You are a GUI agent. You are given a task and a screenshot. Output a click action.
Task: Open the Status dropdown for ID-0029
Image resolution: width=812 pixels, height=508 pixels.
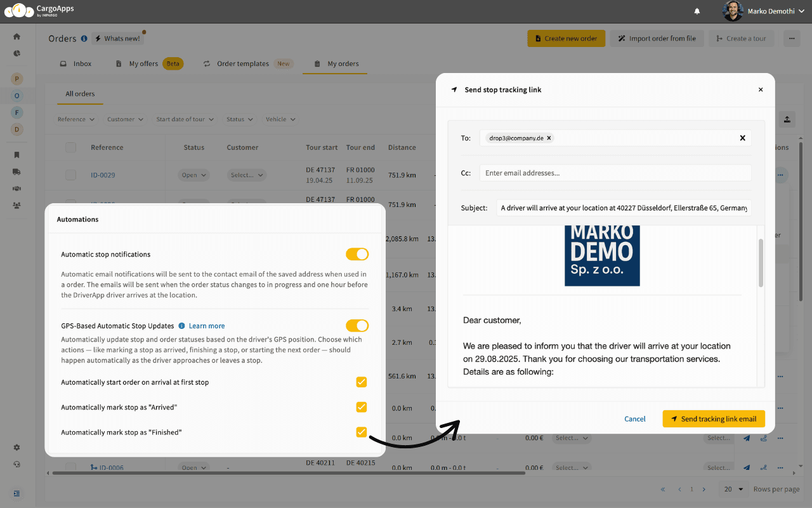click(193, 175)
